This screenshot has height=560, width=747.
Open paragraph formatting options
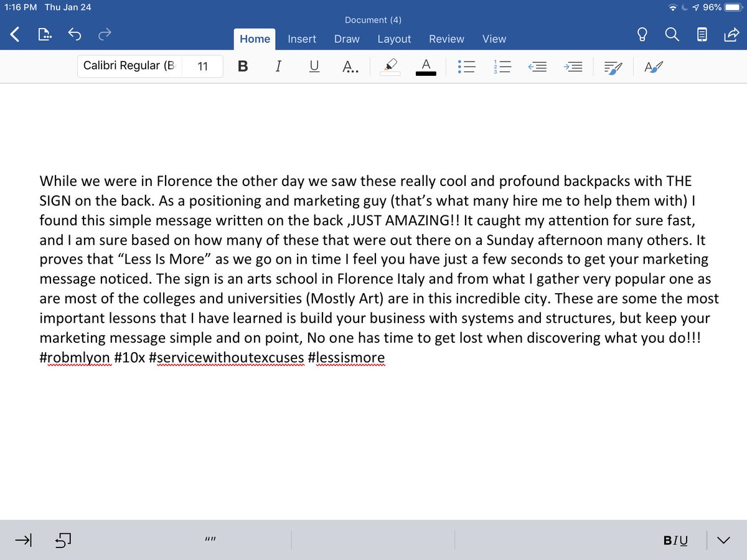[x=613, y=67]
